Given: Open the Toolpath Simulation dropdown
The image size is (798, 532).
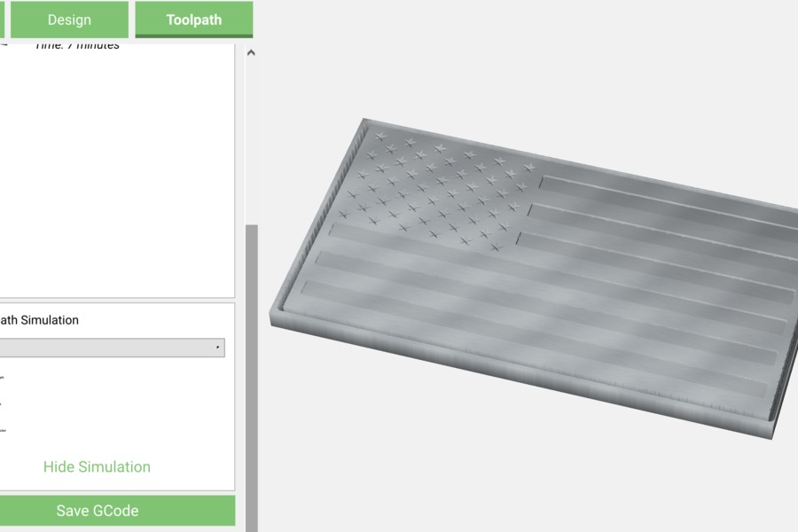Looking at the screenshot, I should 112,348.
